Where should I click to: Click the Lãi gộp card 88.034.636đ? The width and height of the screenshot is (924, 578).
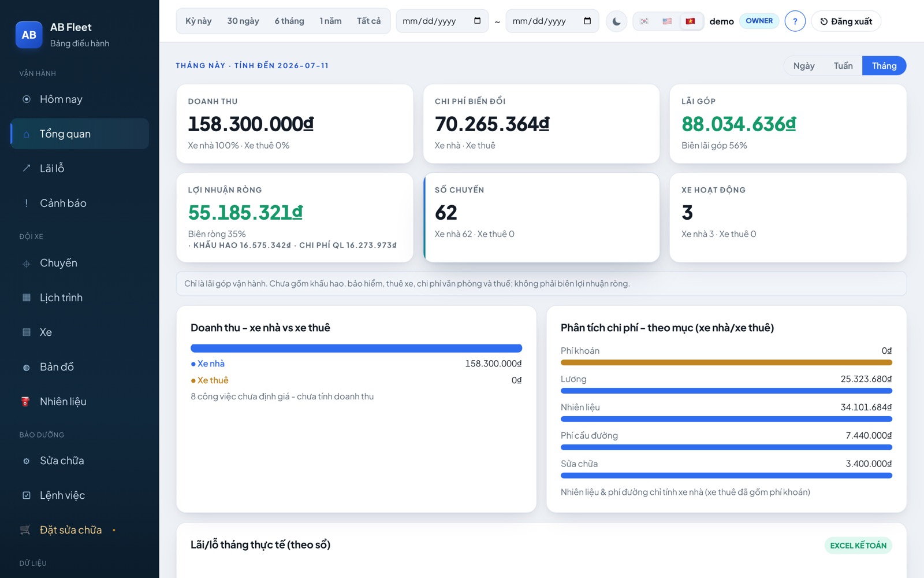coord(788,124)
